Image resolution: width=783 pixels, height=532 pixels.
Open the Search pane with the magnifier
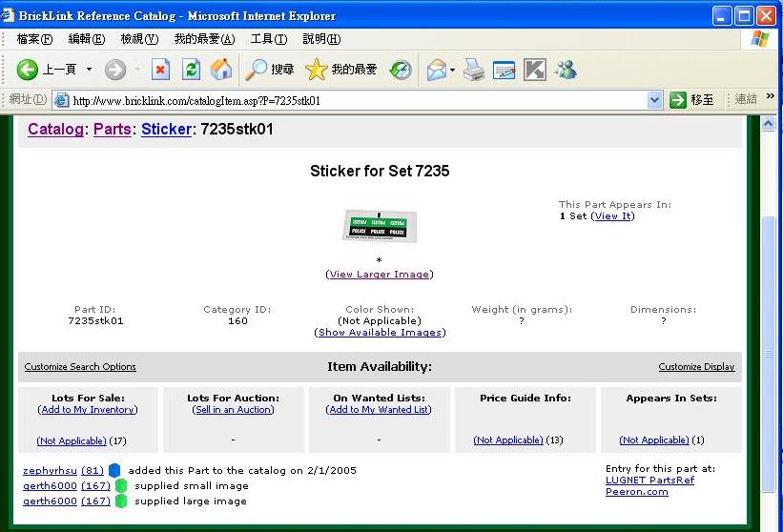[x=257, y=70]
